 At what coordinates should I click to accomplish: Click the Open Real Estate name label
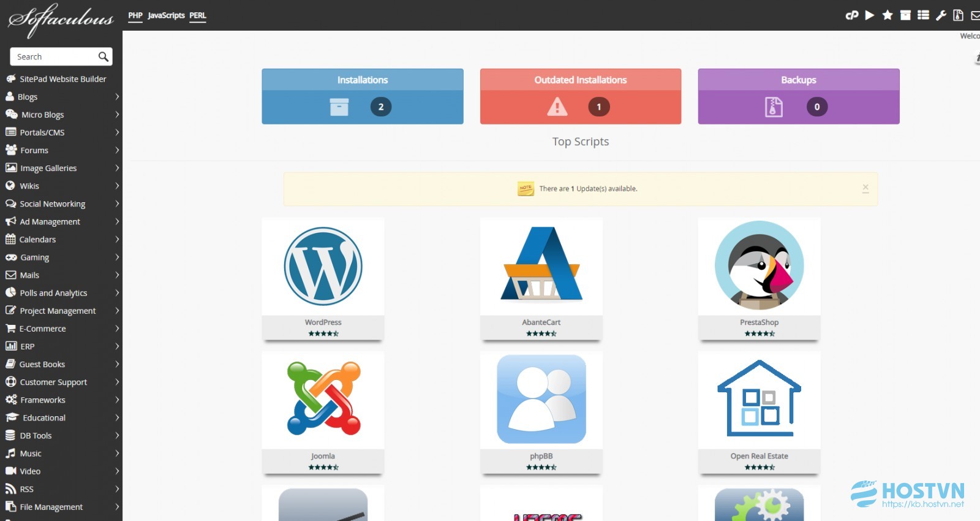[759, 456]
